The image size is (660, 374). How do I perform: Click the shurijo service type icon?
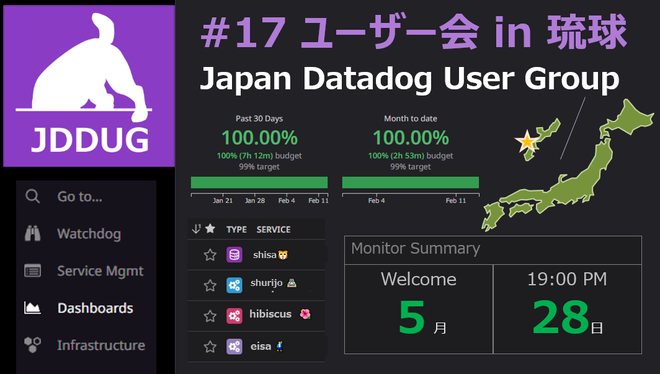(234, 285)
